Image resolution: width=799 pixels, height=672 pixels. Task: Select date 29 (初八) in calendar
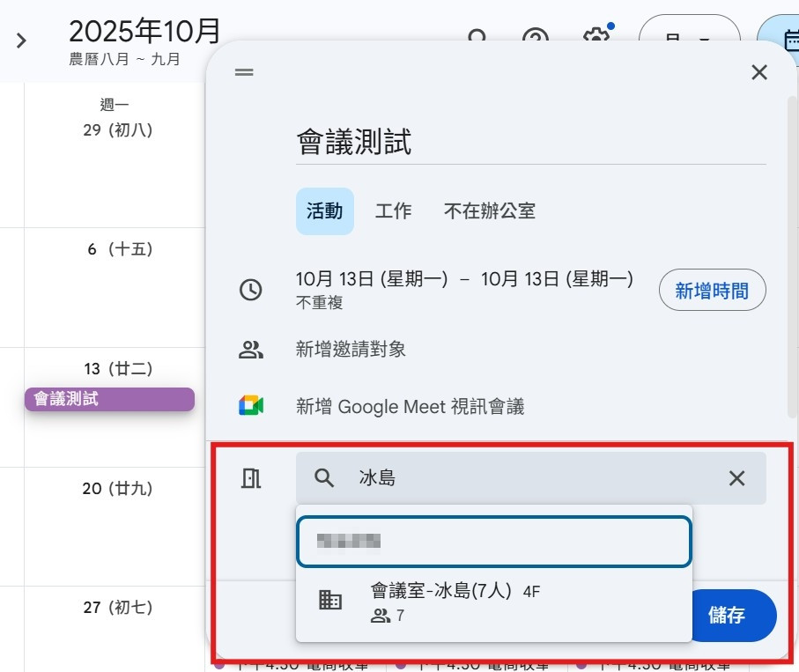coord(118,130)
